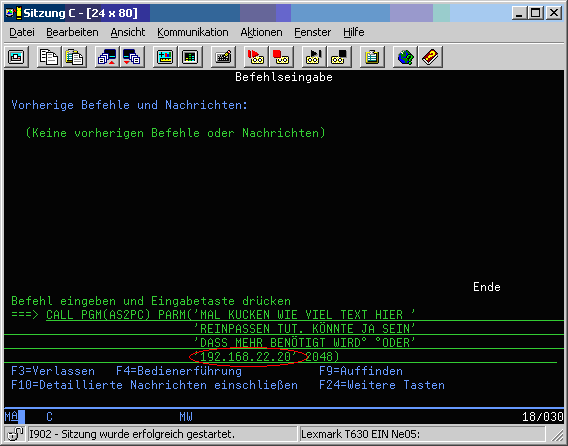Open the Help index toolbar icon
This screenshot has width=568, height=446.
pyautogui.click(x=430, y=57)
